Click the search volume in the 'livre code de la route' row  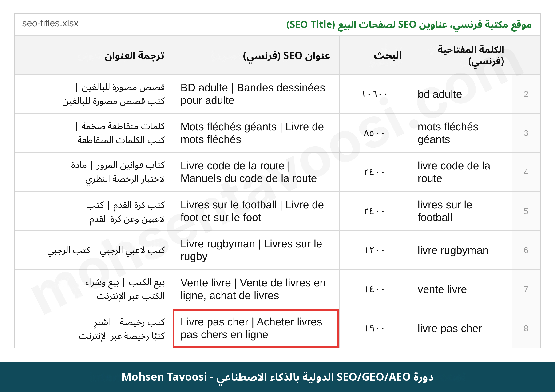point(374,172)
